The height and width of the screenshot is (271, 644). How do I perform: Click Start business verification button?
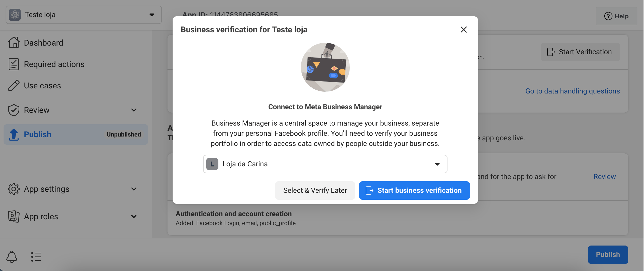tap(414, 191)
